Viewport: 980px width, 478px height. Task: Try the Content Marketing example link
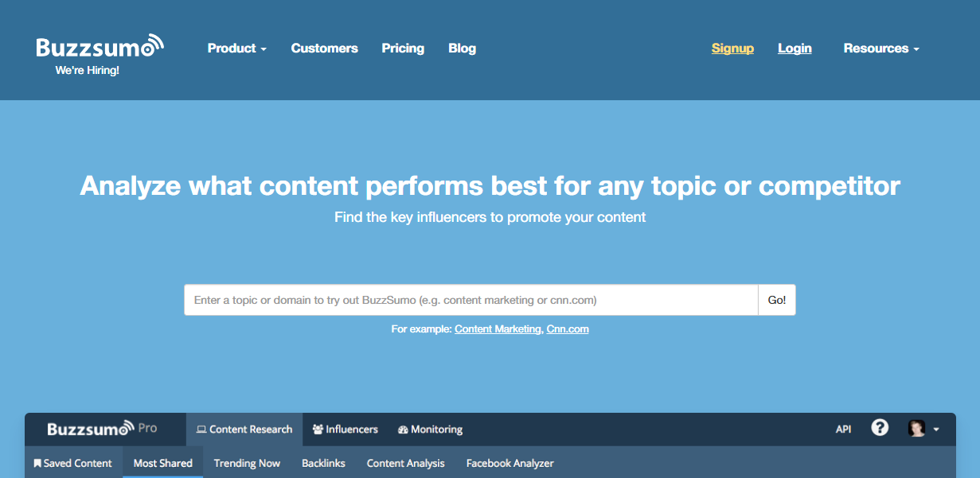[x=497, y=329]
